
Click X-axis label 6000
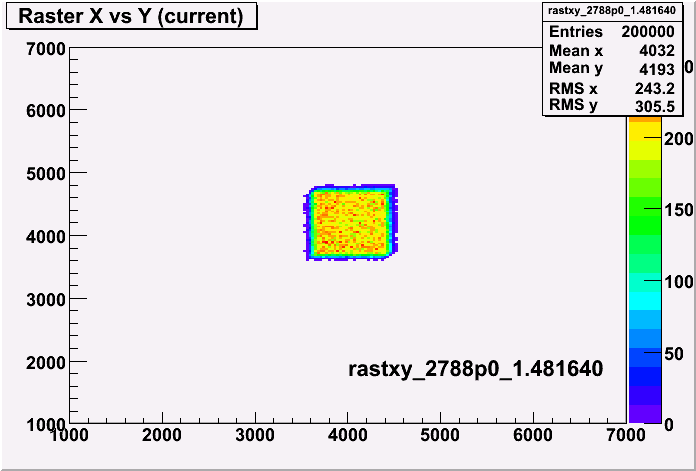(x=532, y=435)
